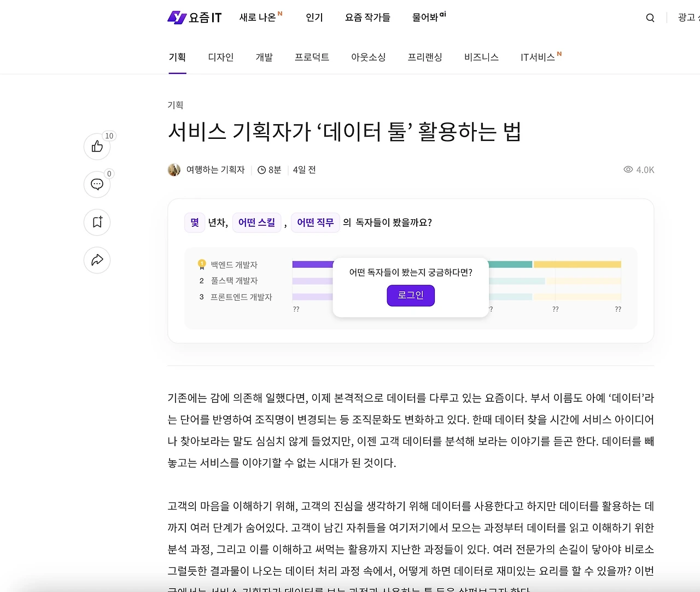Expand the 어떤 직무 chip
Image resolution: width=700 pixels, height=592 pixels.
pos(315,222)
